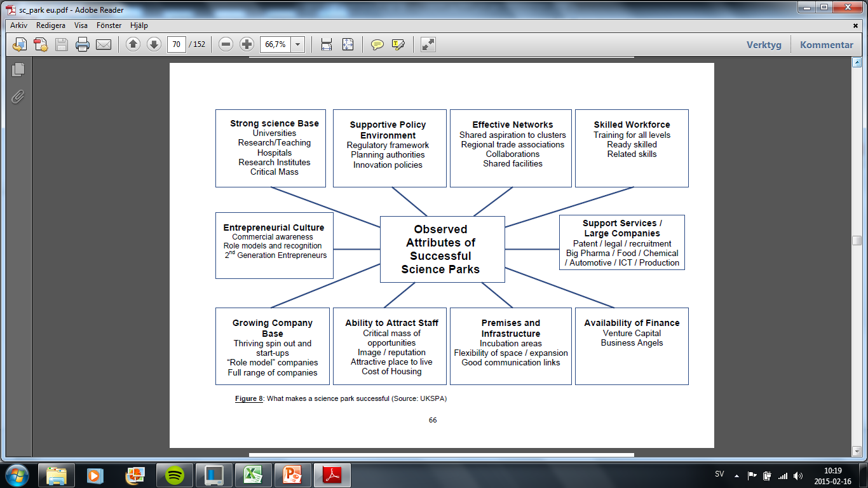Open the Hjälp menu
The image size is (868, 488).
(139, 25)
